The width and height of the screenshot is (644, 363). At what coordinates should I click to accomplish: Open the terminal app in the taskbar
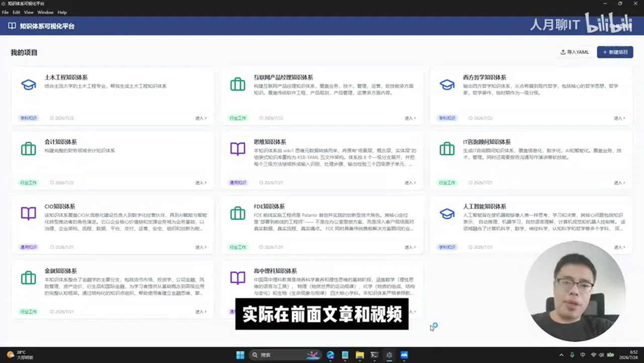point(374,355)
